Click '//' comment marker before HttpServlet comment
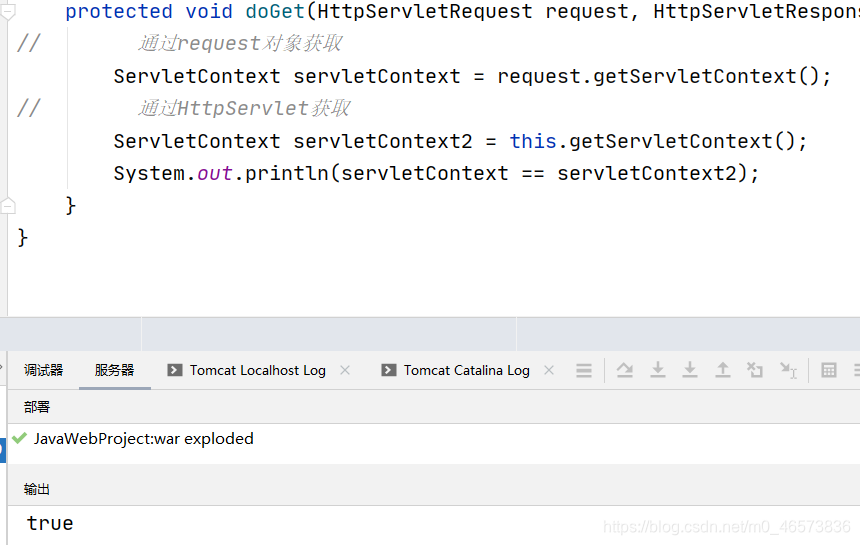The width and height of the screenshot is (860, 545). click(x=29, y=108)
